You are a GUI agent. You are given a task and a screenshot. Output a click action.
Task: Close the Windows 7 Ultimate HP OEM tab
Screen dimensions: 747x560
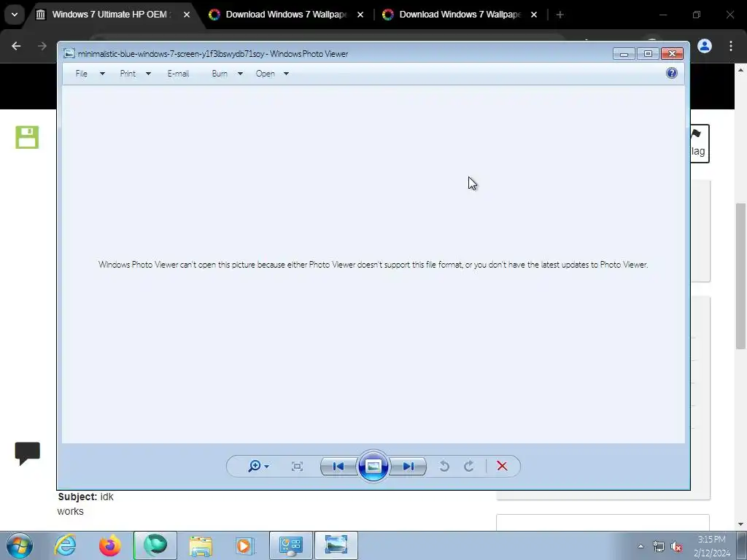pyautogui.click(x=187, y=15)
